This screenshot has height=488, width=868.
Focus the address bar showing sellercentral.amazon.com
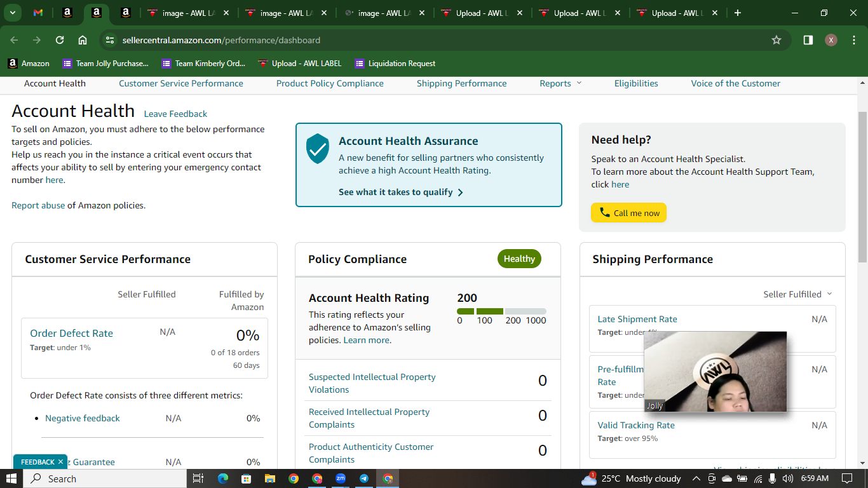coord(445,40)
